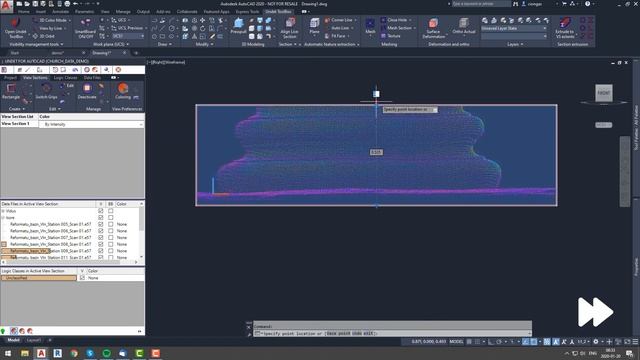Switch to the Data Files tab

point(92,78)
